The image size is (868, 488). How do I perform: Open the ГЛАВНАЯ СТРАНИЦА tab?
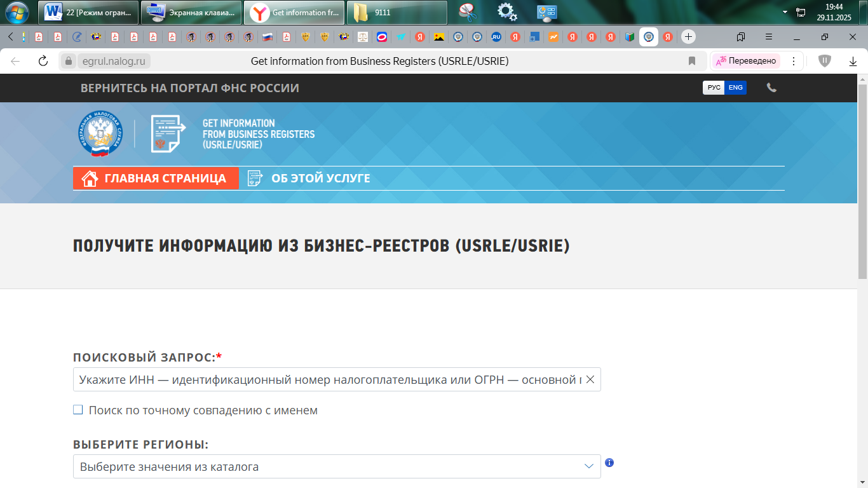(156, 179)
